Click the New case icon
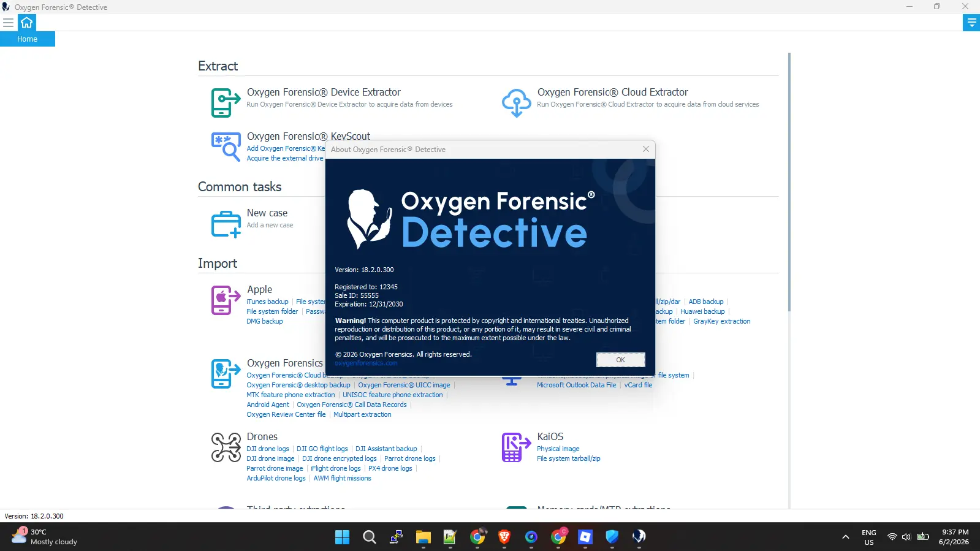Screen dimensions: 980x551 (x=226, y=224)
